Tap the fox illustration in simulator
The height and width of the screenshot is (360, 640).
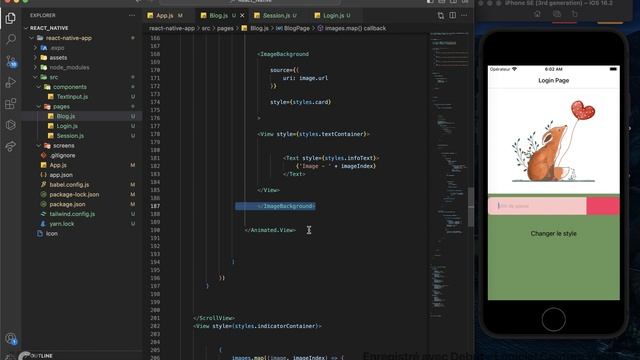pyautogui.click(x=553, y=141)
